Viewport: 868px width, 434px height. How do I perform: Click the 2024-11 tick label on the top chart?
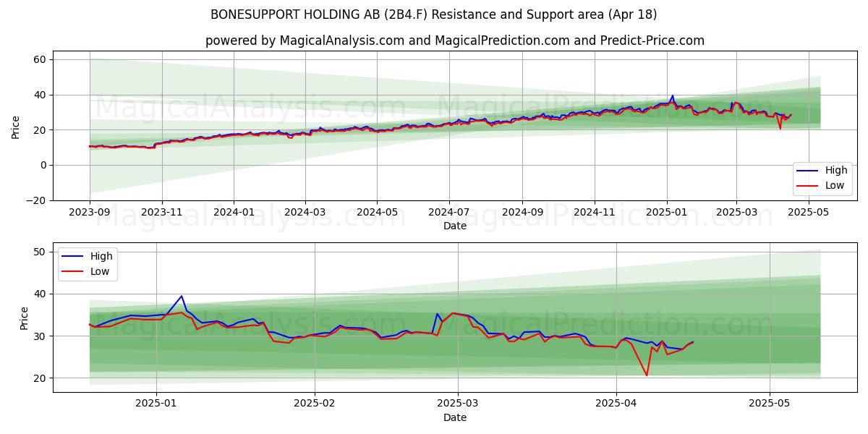594,213
